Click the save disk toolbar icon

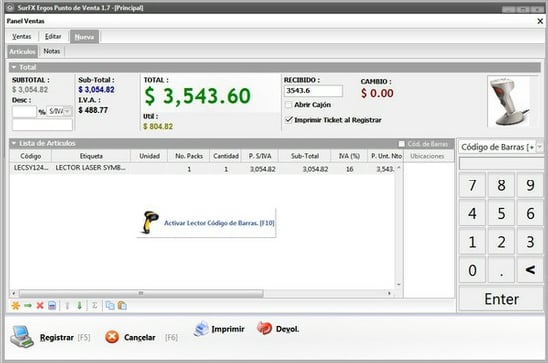(x=52, y=306)
